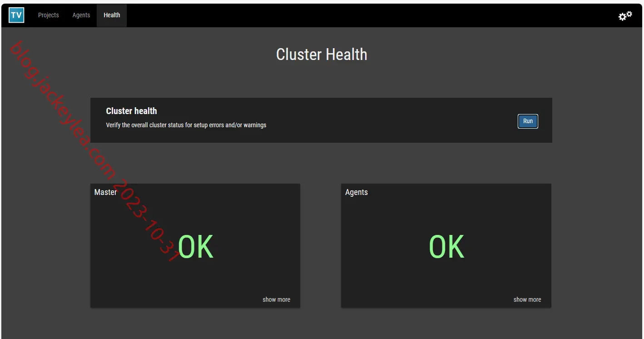
Task: Run the cluster health check
Action: pyautogui.click(x=528, y=121)
